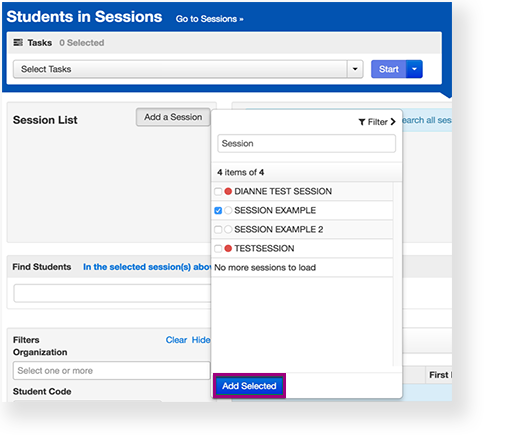Click the Add a Session button
505x443 pixels.
173,117
